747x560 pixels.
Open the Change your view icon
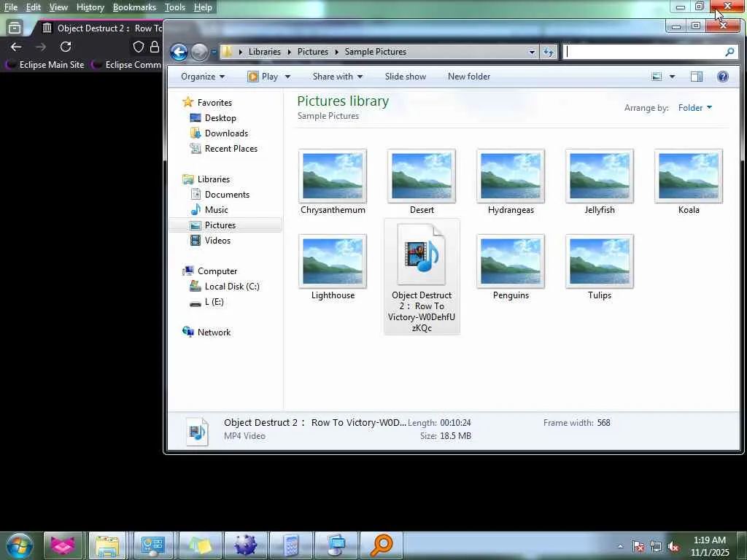click(657, 77)
